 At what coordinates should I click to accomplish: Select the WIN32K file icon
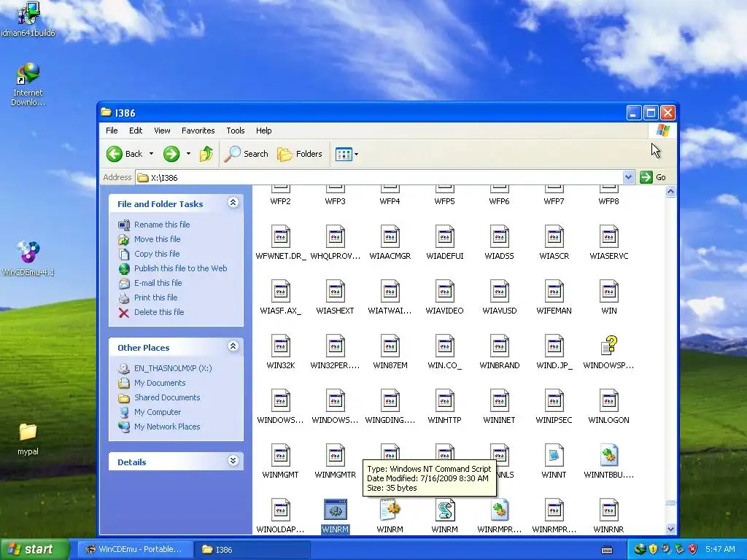pos(281,346)
